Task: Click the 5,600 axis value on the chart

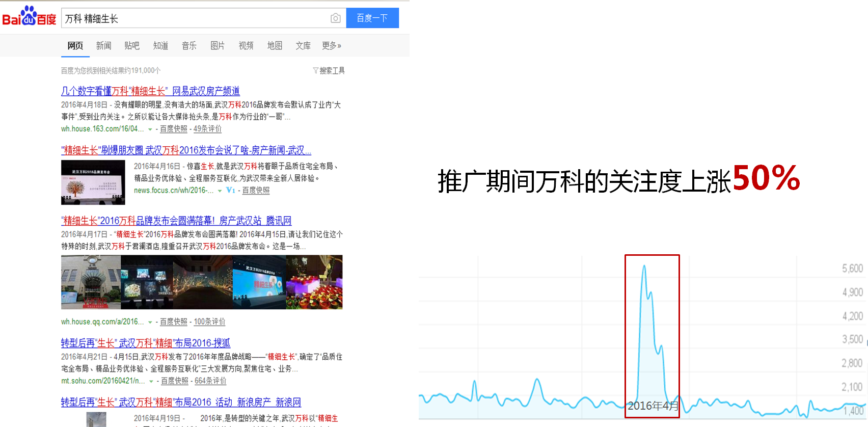Action: click(x=852, y=269)
